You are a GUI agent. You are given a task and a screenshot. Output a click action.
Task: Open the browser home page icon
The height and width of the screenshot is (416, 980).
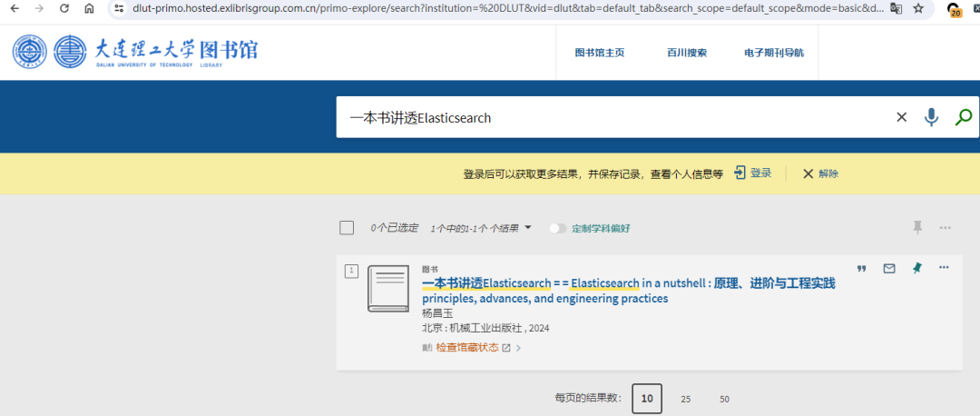coord(89,9)
